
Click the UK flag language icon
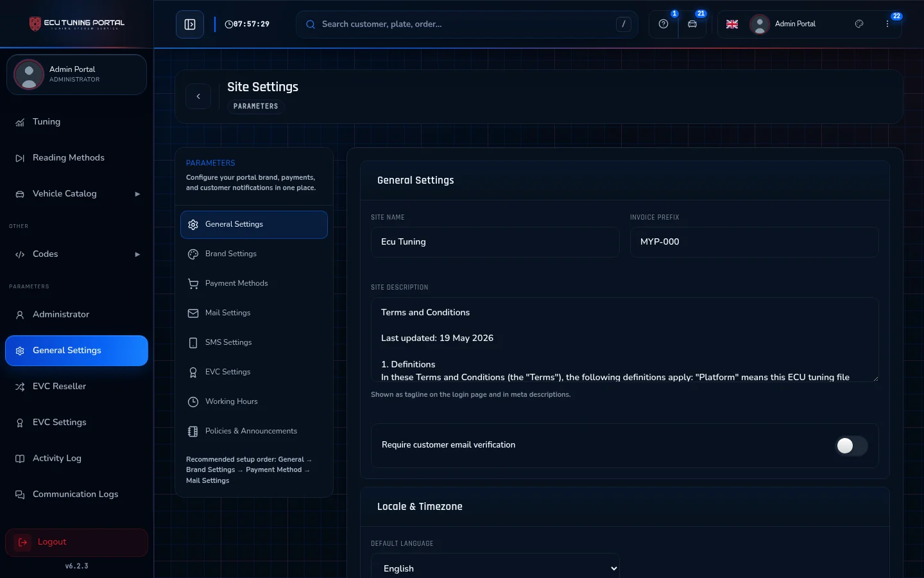pos(732,24)
